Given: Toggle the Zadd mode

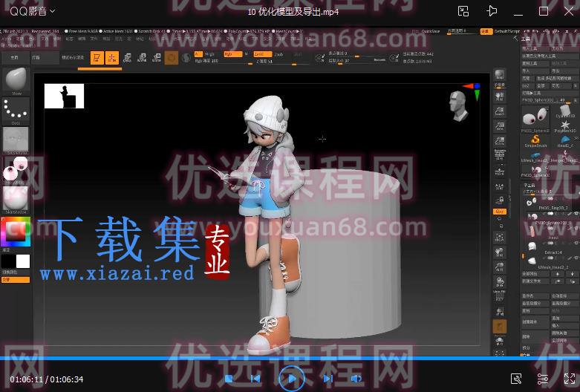Looking at the screenshot, I should (263, 54).
